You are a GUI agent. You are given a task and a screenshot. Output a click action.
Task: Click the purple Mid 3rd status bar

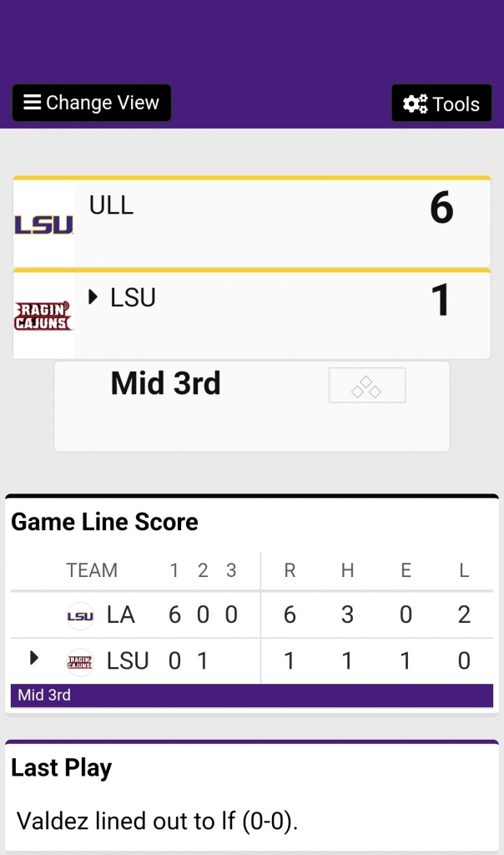252,696
